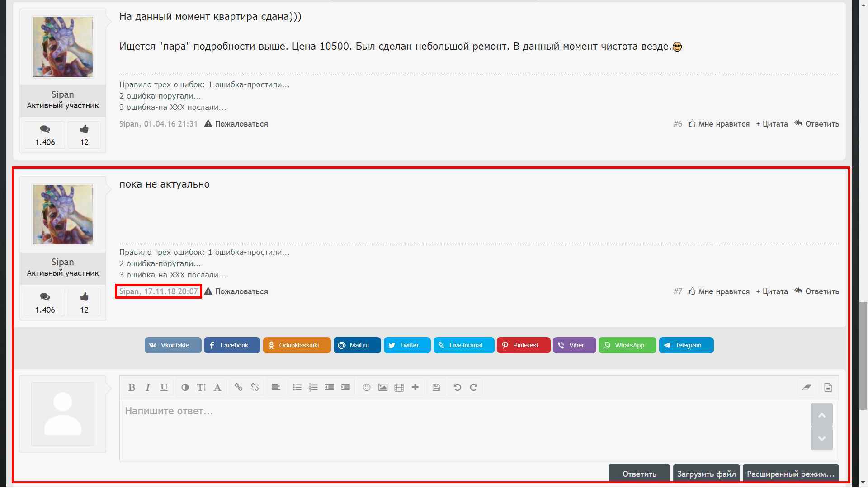
Task: Insert a link via the chain icon
Action: (x=238, y=387)
